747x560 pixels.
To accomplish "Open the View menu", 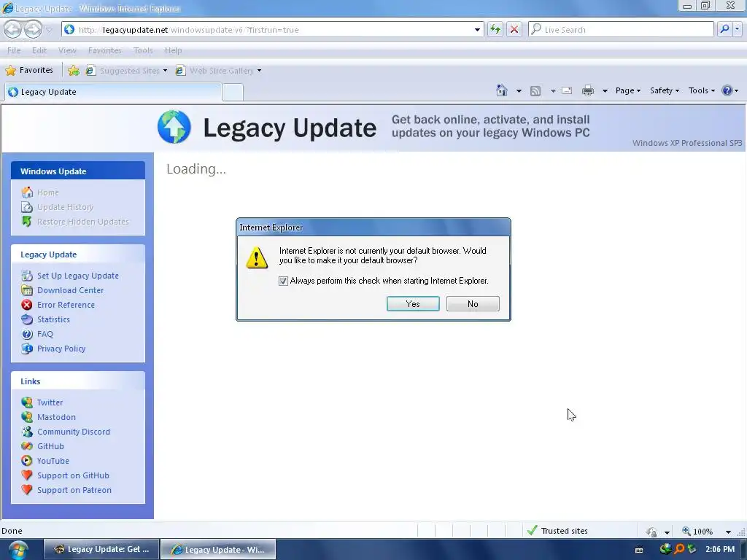I will 67,50.
